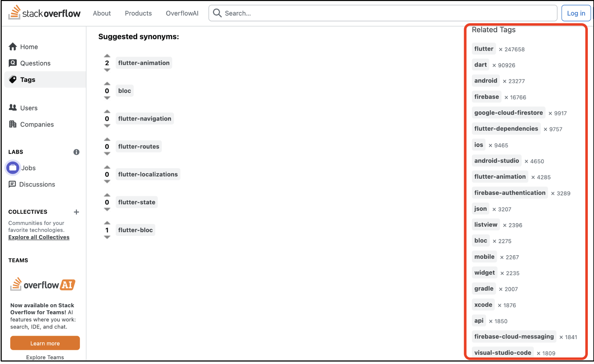Click the Questions sidebar icon
Viewport: 594px width, 364px height.
[x=13, y=63]
